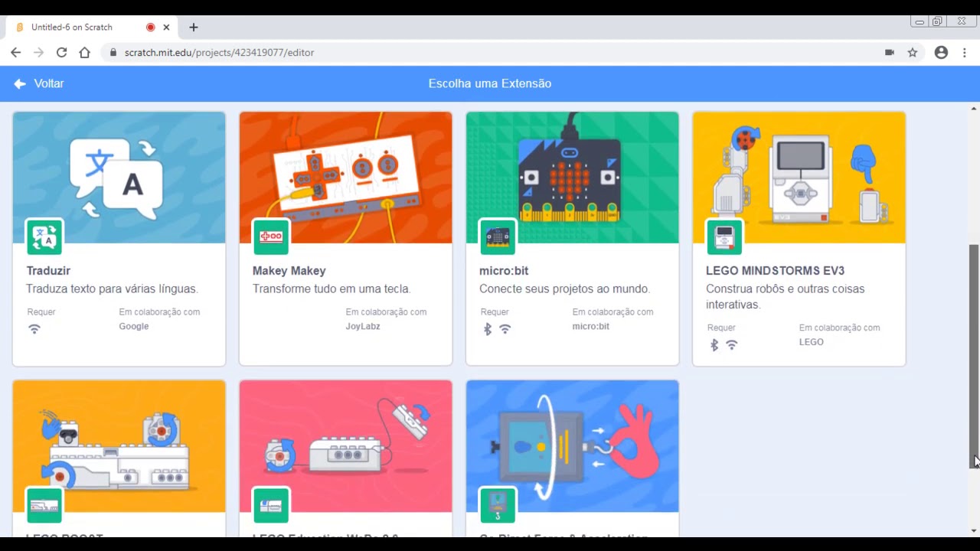Screen dimensions: 980x551
Task: Click the address bar URL field
Action: click(490, 52)
